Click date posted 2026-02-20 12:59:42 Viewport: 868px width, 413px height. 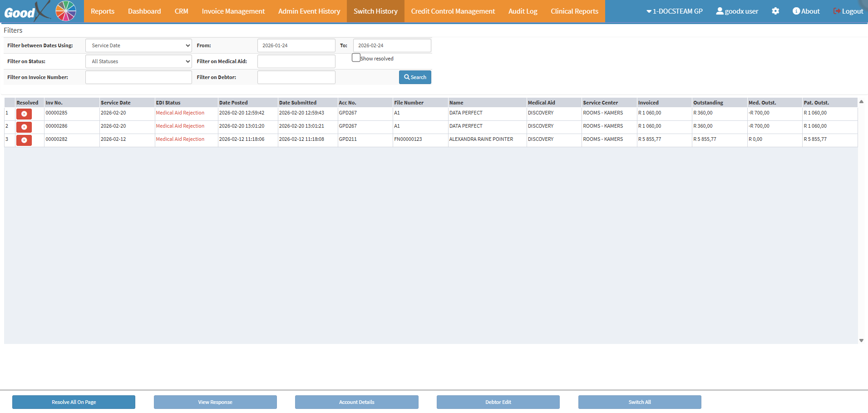pos(242,113)
